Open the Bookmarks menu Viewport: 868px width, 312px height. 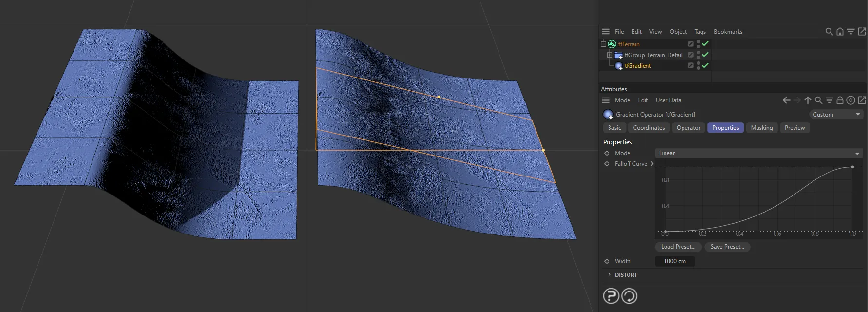click(728, 32)
